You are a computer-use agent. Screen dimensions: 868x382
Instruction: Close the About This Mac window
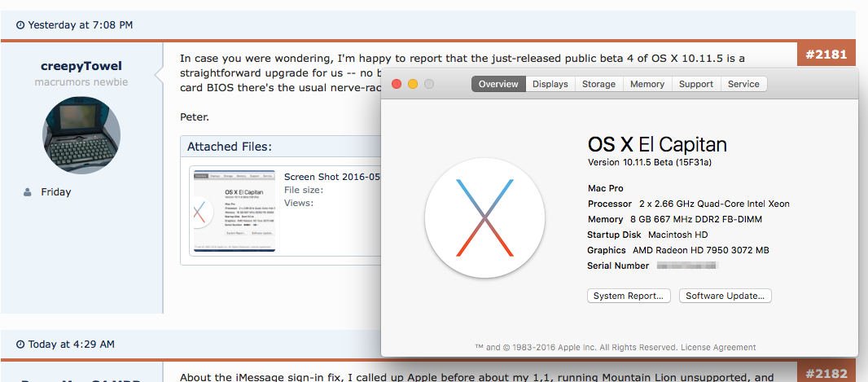pyautogui.click(x=397, y=84)
